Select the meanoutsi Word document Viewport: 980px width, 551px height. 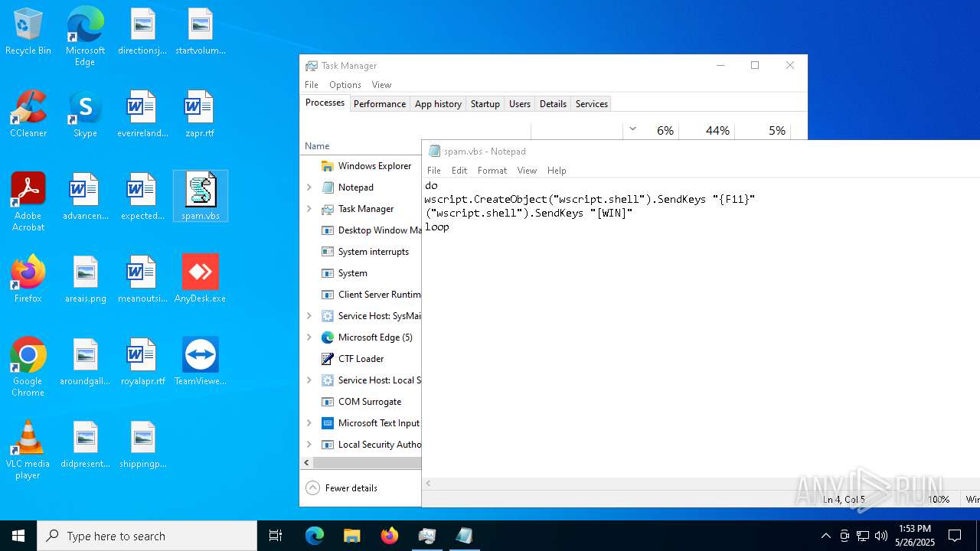tap(142, 280)
